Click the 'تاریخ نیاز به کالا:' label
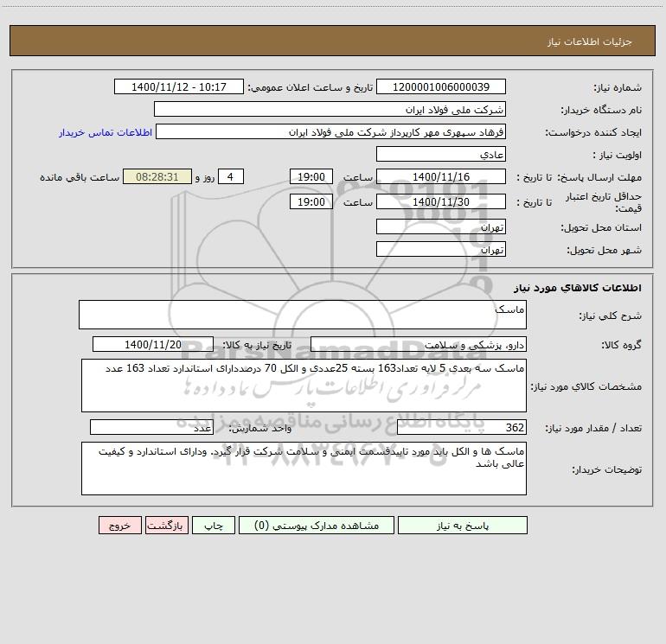This screenshot has height=644, width=666. pos(258,345)
